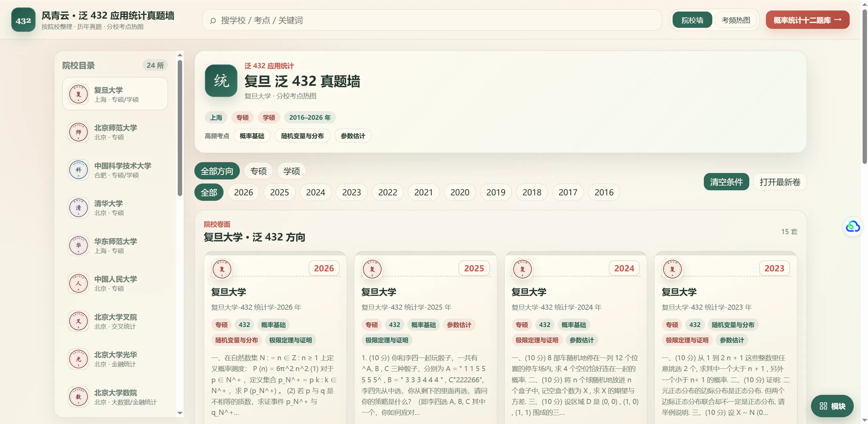The height and width of the screenshot is (424, 868).
Task: Filter papers by year 2020
Action: coord(460,192)
